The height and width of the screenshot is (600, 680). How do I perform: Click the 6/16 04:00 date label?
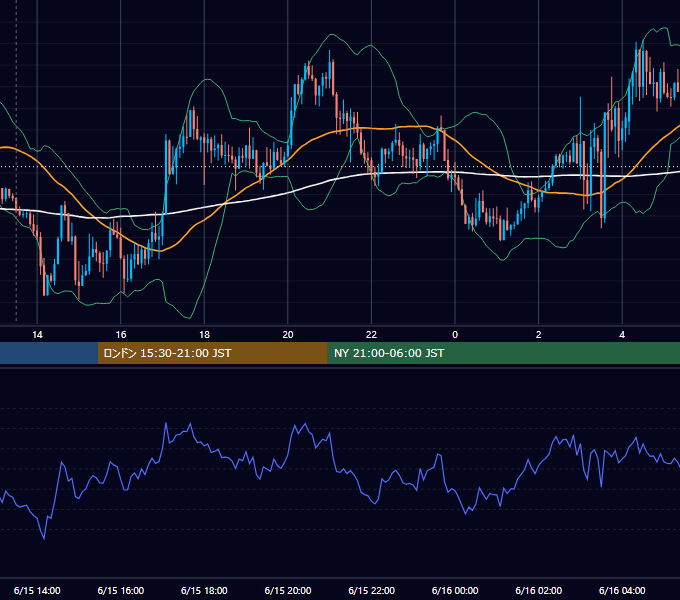622,590
